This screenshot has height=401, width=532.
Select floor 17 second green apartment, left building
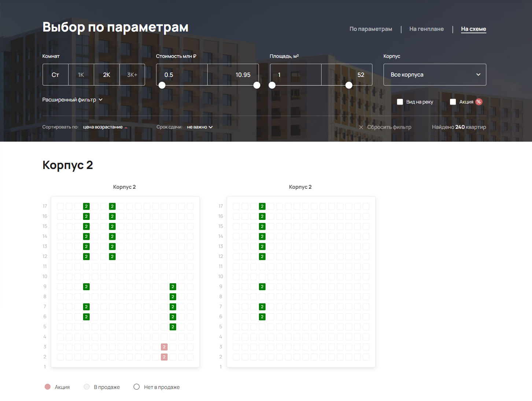[x=112, y=206]
